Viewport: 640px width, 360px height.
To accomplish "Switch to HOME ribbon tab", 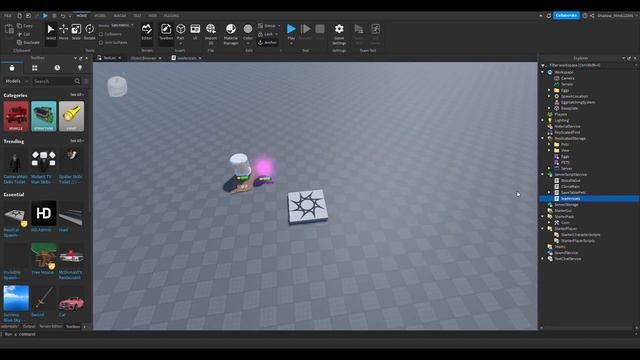I will click(82, 16).
